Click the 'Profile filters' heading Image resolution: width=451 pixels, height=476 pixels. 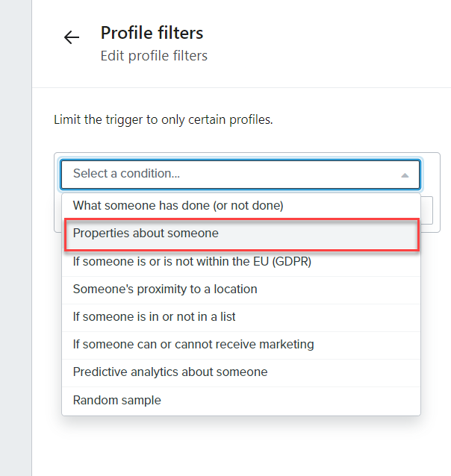[152, 33]
